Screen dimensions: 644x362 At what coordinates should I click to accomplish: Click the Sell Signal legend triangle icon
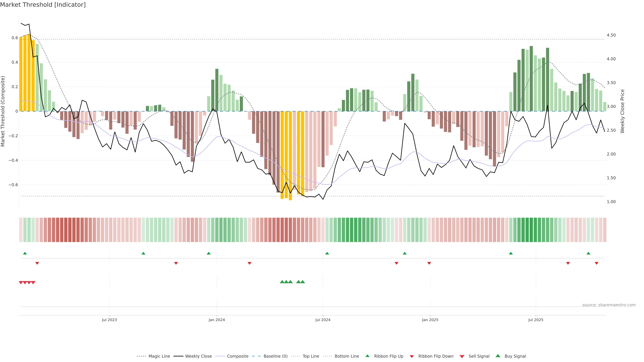[x=462, y=356]
